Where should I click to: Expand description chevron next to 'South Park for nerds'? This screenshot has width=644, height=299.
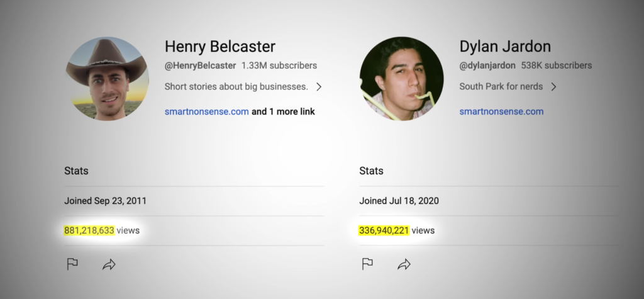(x=553, y=87)
